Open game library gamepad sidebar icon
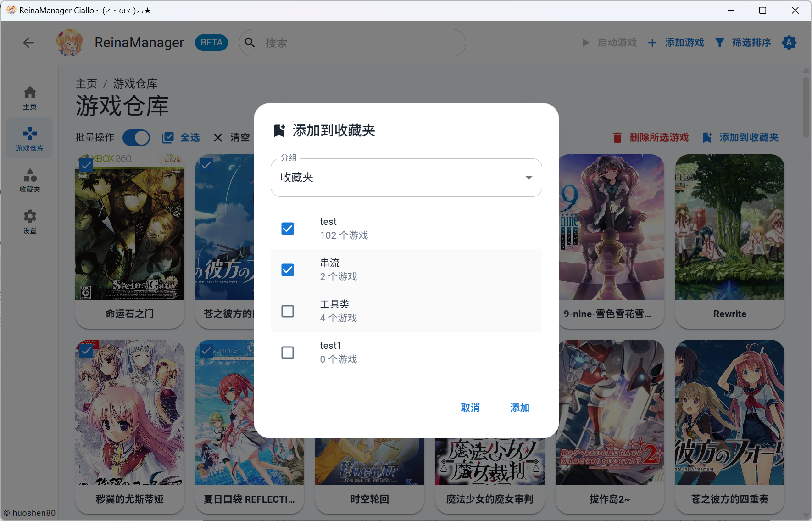This screenshot has width=812, height=521. pyautogui.click(x=30, y=134)
